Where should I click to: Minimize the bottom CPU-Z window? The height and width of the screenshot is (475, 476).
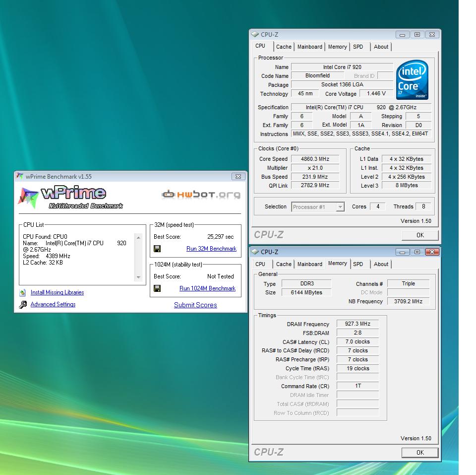[402, 252]
